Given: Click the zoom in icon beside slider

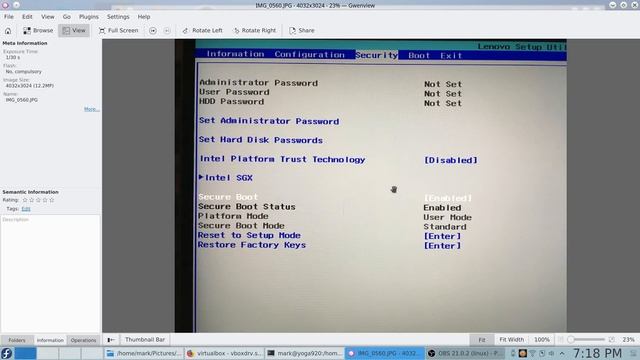Looking at the screenshot, I should coord(611,340).
